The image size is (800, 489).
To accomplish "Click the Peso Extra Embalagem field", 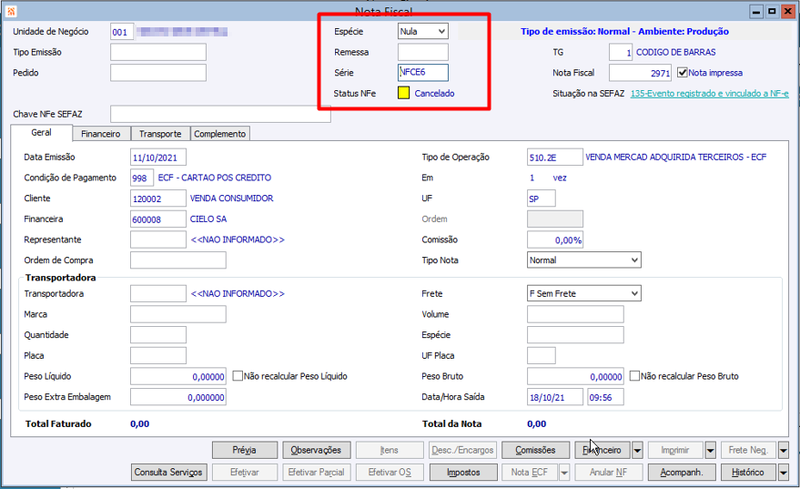I will (x=178, y=397).
